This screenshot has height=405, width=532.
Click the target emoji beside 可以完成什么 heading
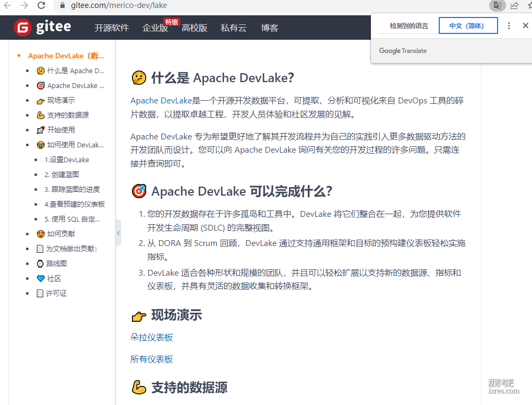point(139,191)
